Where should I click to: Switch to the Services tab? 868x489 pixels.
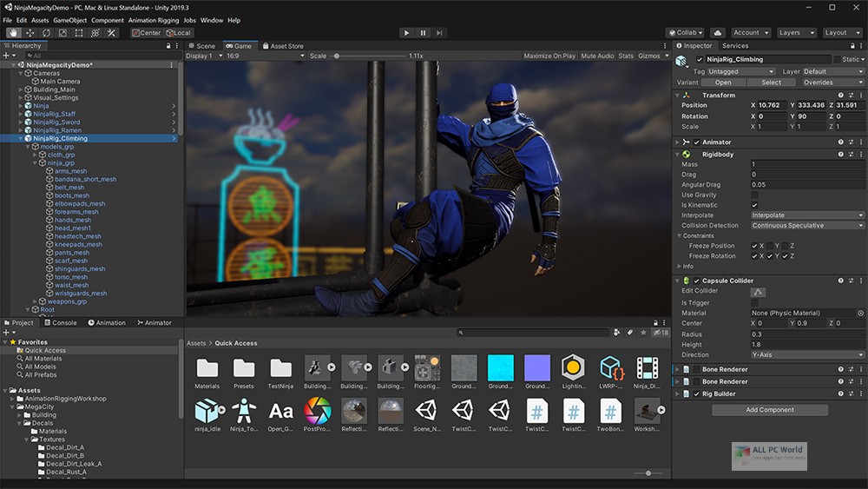[x=735, y=46]
